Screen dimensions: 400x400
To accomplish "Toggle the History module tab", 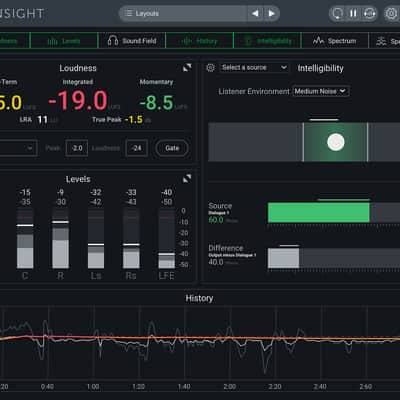I will [199, 41].
